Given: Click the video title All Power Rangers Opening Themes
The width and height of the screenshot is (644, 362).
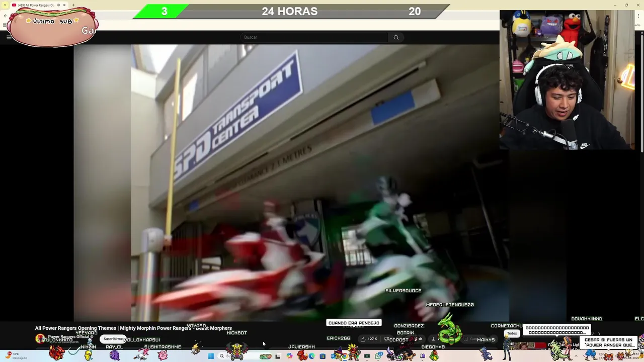Looking at the screenshot, I should (133, 328).
